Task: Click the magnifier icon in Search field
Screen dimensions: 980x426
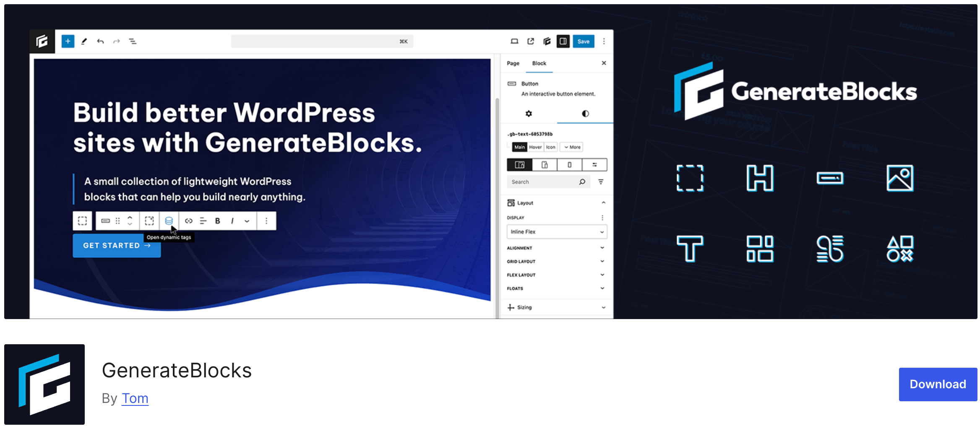Action: pos(582,182)
